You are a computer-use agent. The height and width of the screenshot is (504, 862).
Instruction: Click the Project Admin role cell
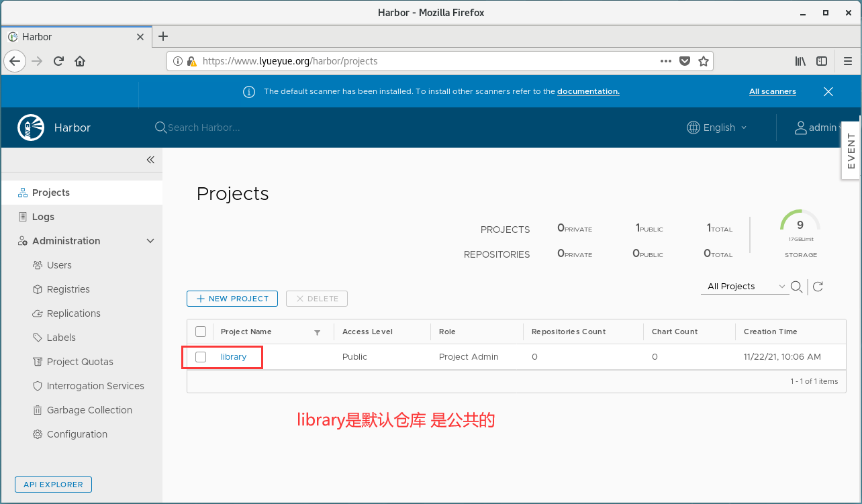(469, 357)
